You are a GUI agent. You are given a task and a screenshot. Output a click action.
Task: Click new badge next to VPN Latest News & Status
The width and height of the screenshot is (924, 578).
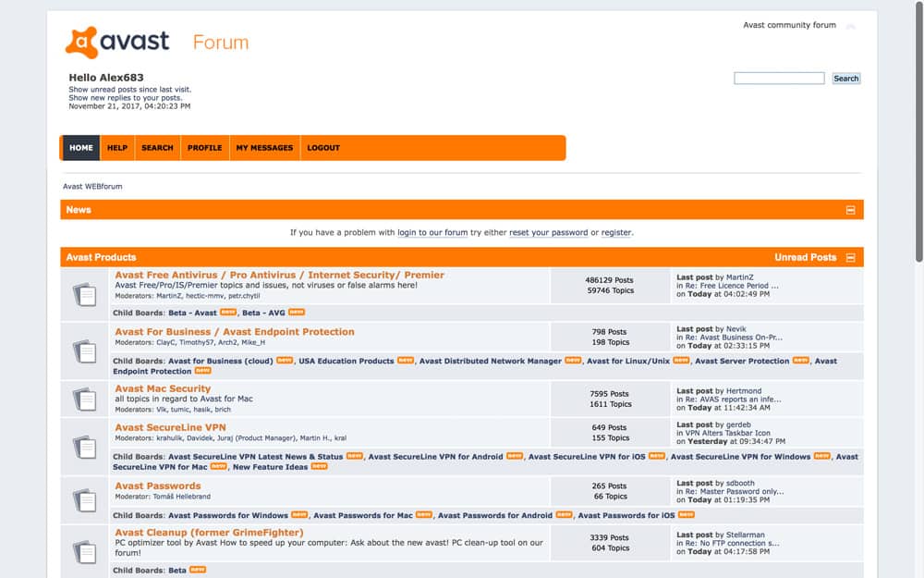click(355, 456)
